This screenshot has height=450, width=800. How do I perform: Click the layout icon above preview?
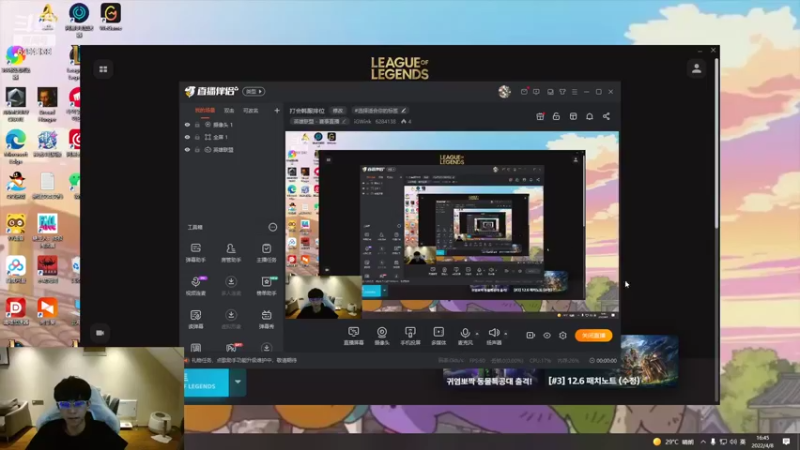pyautogui.click(x=573, y=116)
